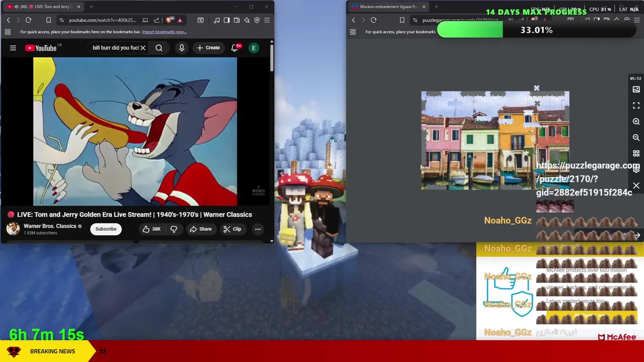Viewport: 644px width, 362px height.
Task: Clear the YouTube search box text
Action: pos(143,48)
